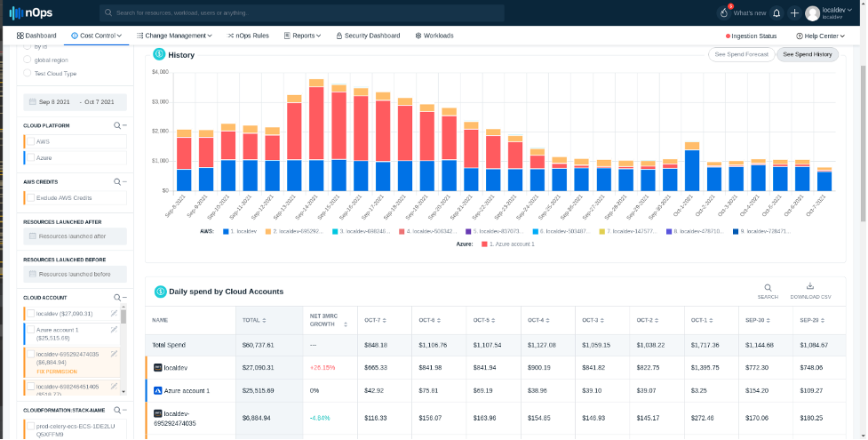Click the blue localdev legend swatch
868x440 pixels.
point(227,230)
